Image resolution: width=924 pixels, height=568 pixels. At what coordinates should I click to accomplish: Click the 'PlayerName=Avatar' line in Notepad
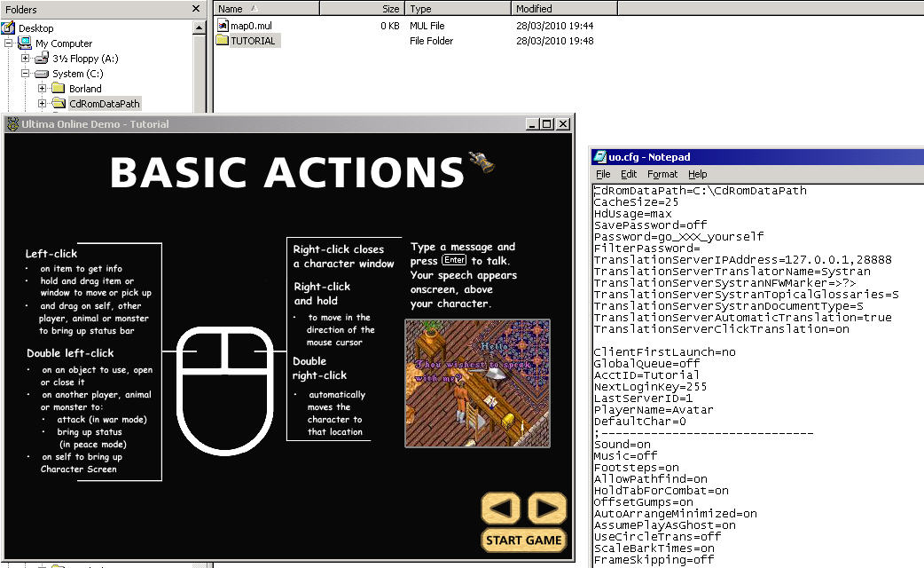click(654, 409)
